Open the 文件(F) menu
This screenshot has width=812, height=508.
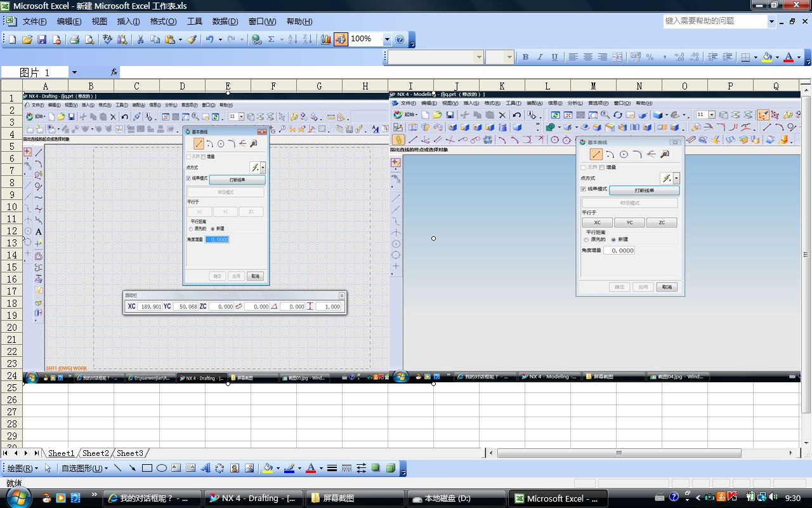34,22
